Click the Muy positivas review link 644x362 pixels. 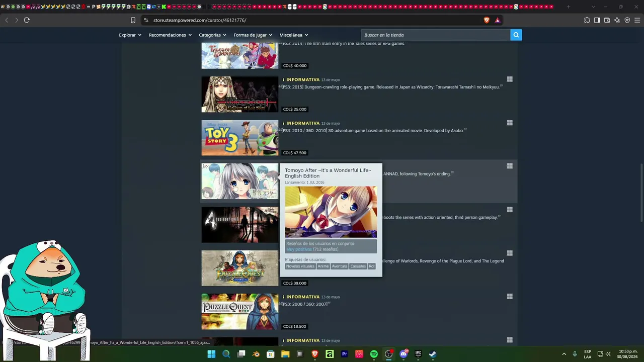(x=299, y=249)
